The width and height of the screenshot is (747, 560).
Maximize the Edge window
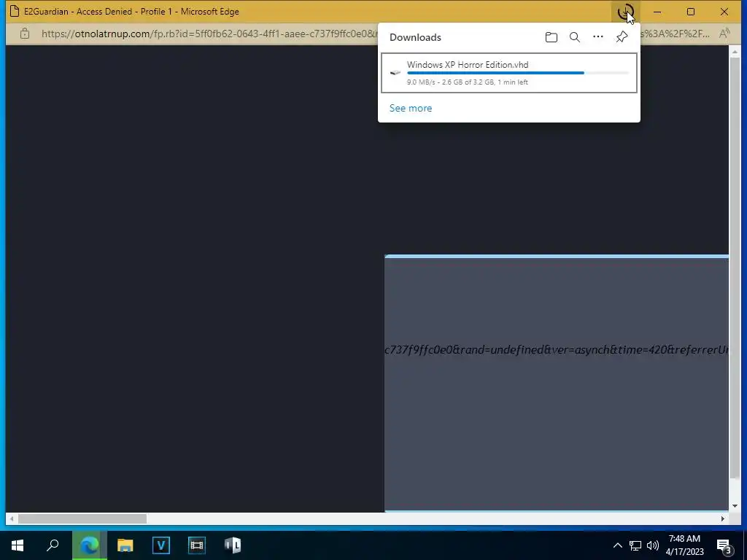click(x=690, y=12)
